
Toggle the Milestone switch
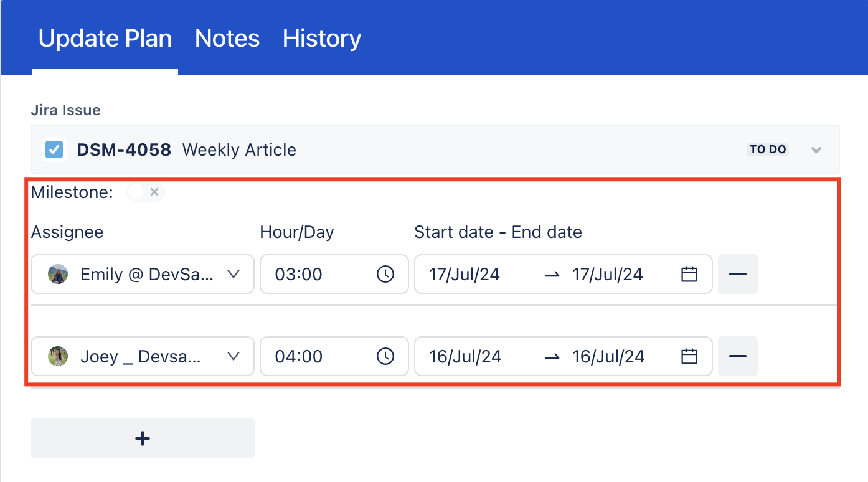coord(145,192)
